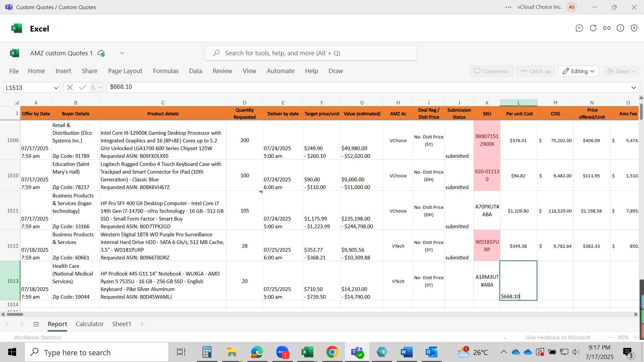644x362 pixels.
Task: Click the select all corner triangle
Action: pos(16,103)
